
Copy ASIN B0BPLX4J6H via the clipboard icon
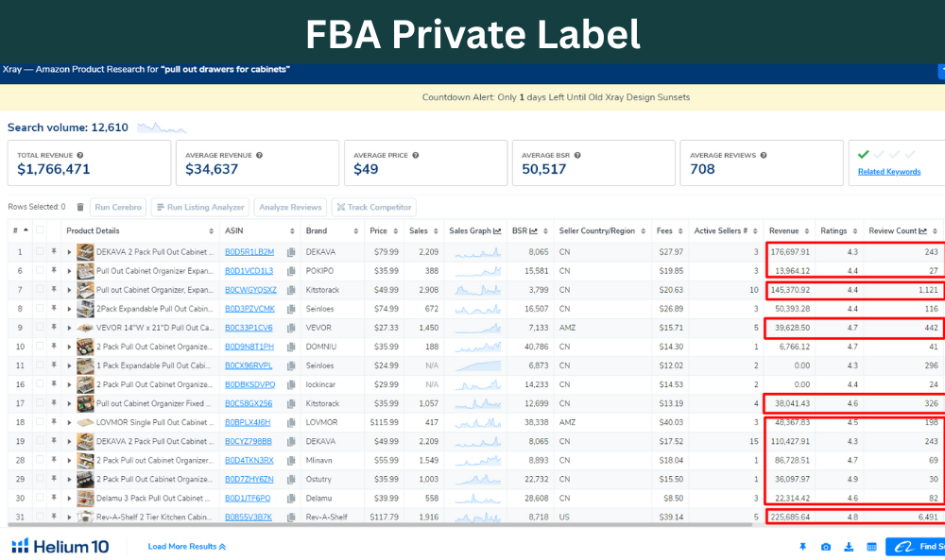click(292, 423)
